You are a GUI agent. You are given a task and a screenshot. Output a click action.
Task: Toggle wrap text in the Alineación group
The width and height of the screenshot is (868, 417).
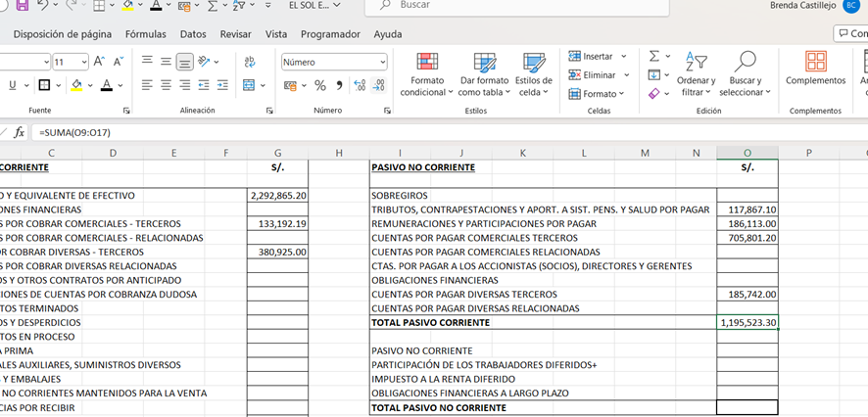click(249, 62)
